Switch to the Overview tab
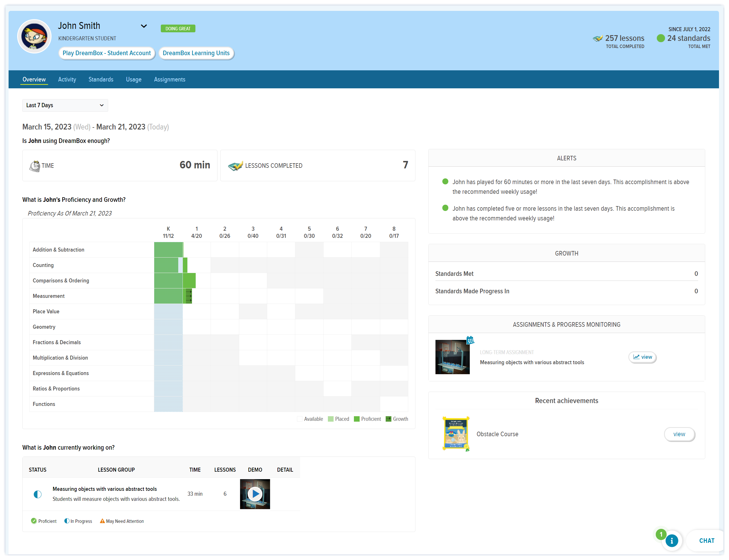Viewport: 729px width, 560px height. tap(34, 79)
